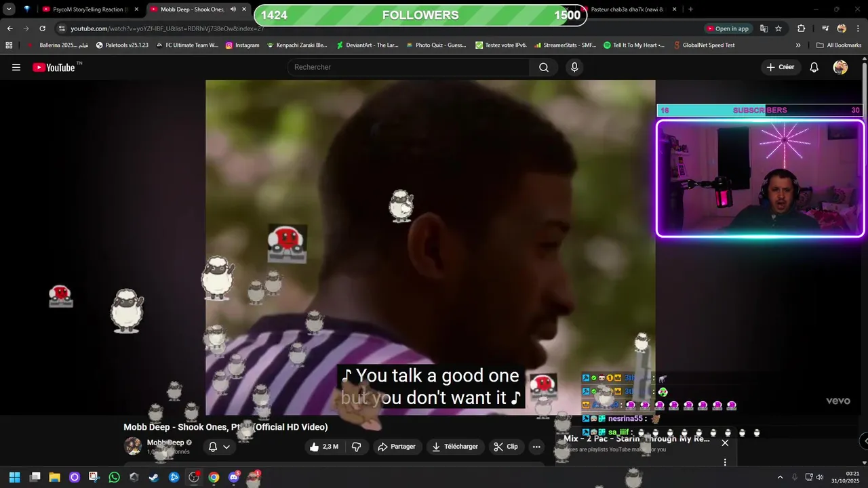Open the Chrome apps grid shortcut
Viewport: 868px width, 488px height.
tap(9, 45)
